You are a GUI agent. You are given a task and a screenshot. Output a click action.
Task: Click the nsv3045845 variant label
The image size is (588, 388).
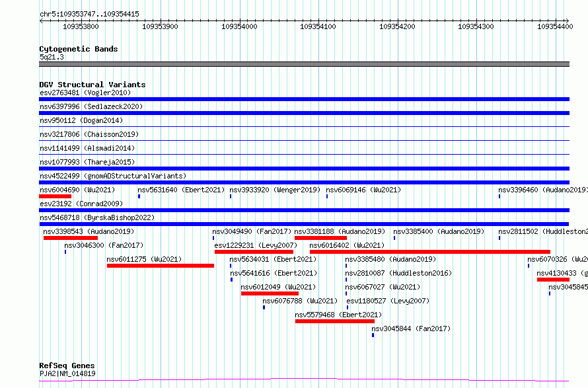pyautogui.click(x=568, y=287)
